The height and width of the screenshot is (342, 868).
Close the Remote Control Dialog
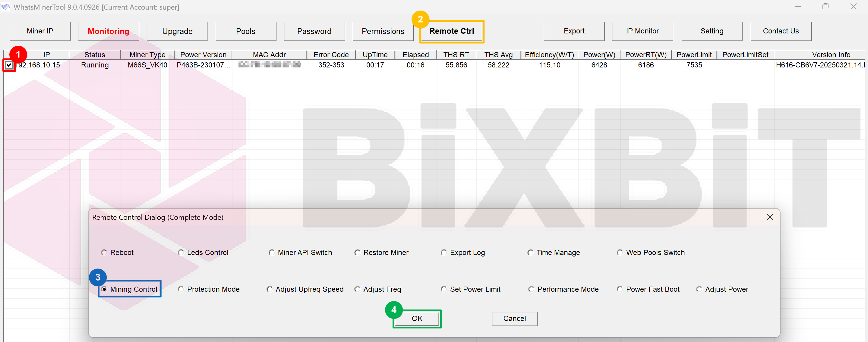pyautogui.click(x=770, y=217)
